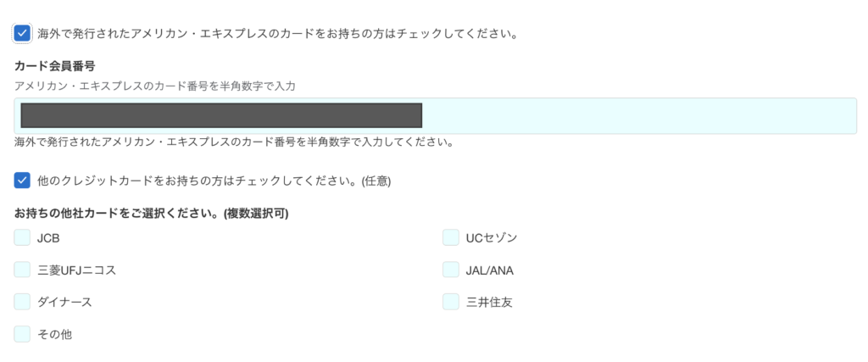This screenshot has width=868, height=362.
Task: Tick the 三井住友 checkbox
Action: point(451,302)
